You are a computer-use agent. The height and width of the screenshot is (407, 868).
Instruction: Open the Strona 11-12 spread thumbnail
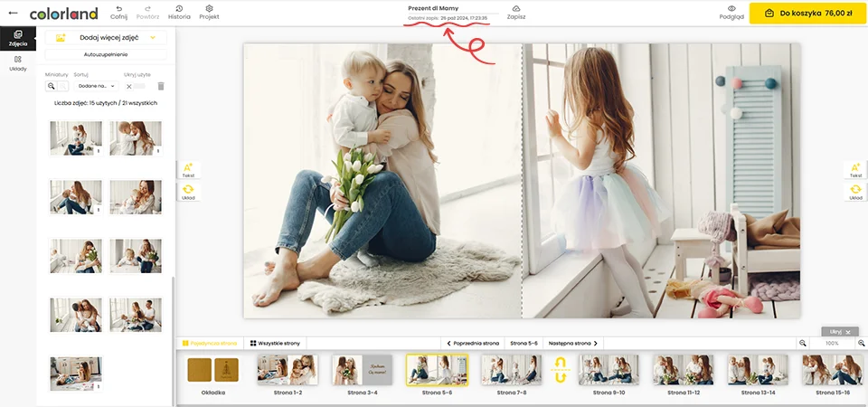tap(684, 370)
